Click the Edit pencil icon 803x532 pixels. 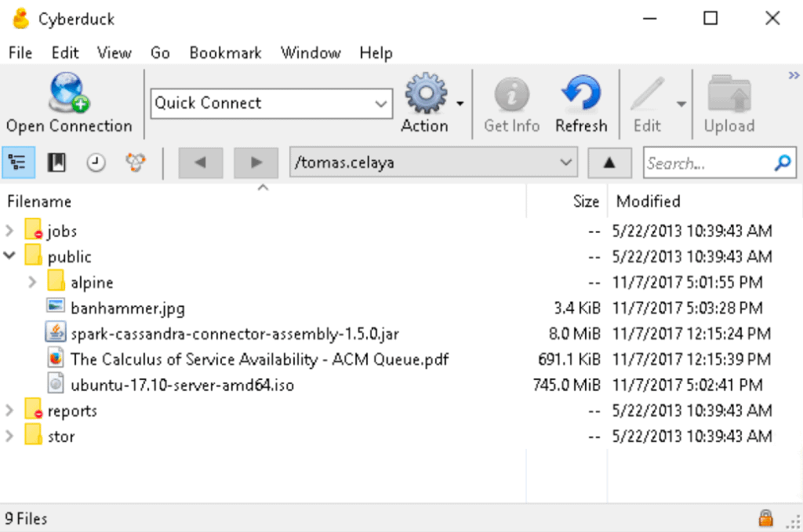coord(647,93)
